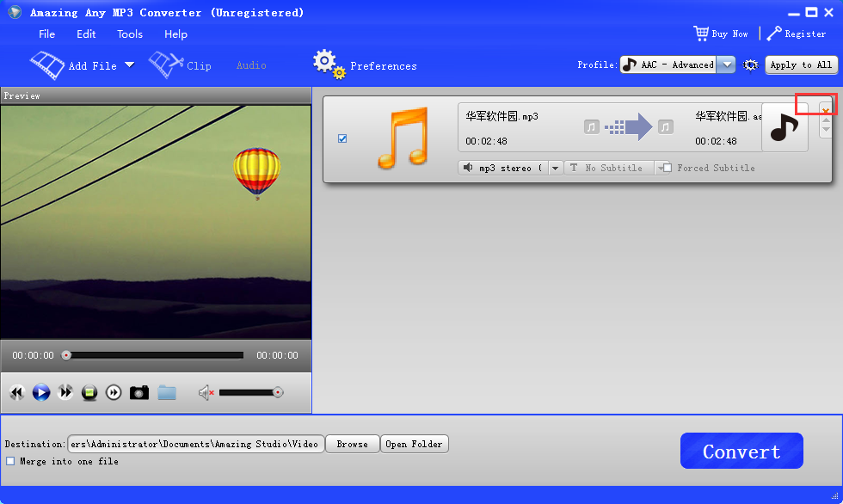Uncheck the selected 华军软件园.mp3 file checkbox

[342, 138]
